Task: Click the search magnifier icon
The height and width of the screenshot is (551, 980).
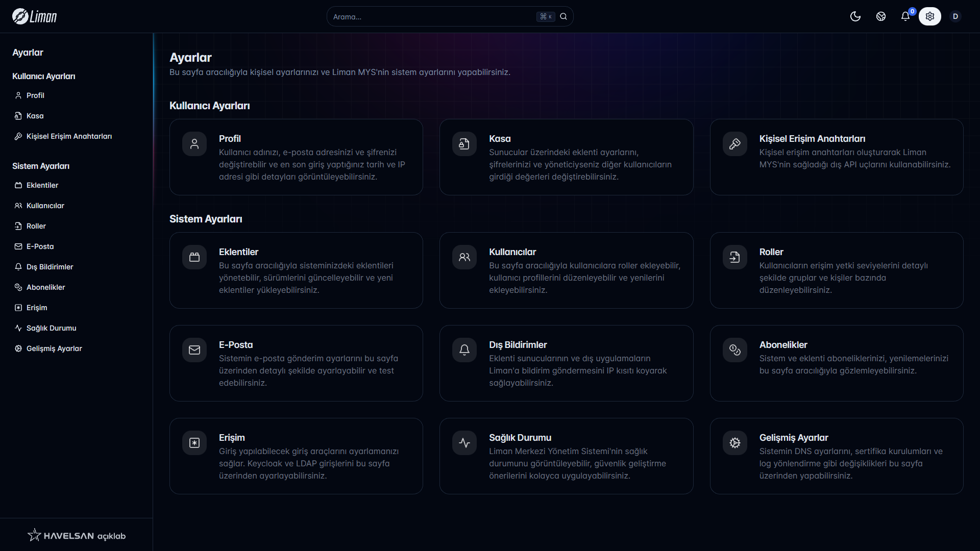Action: [x=563, y=16]
